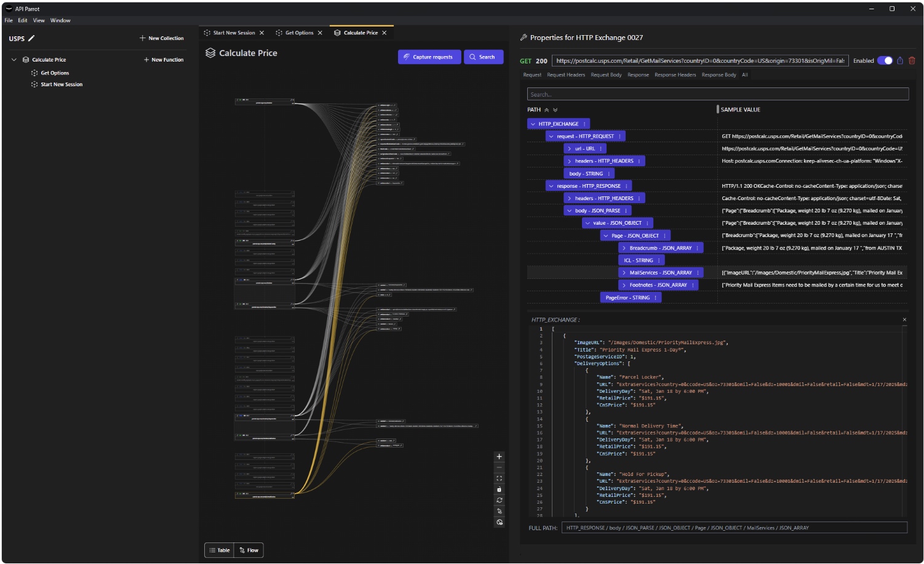Viewport: 924px width, 564px height.
Task: Open the Response Headers tab
Action: pyautogui.click(x=675, y=75)
